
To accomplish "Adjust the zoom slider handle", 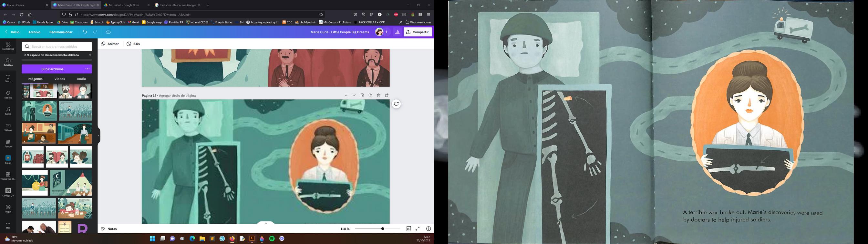I will coord(382,229).
